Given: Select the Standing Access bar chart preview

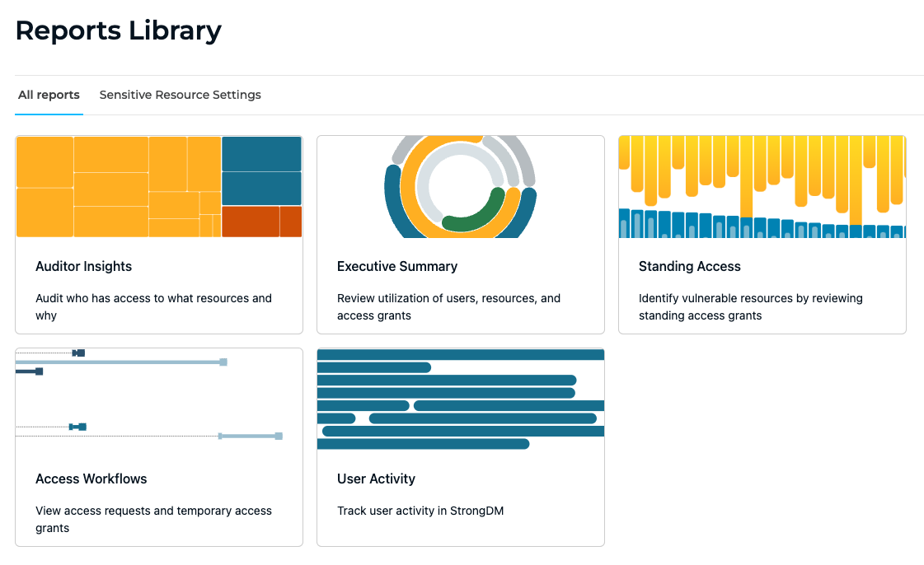Looking at the screenshot, I should (762, 187).
